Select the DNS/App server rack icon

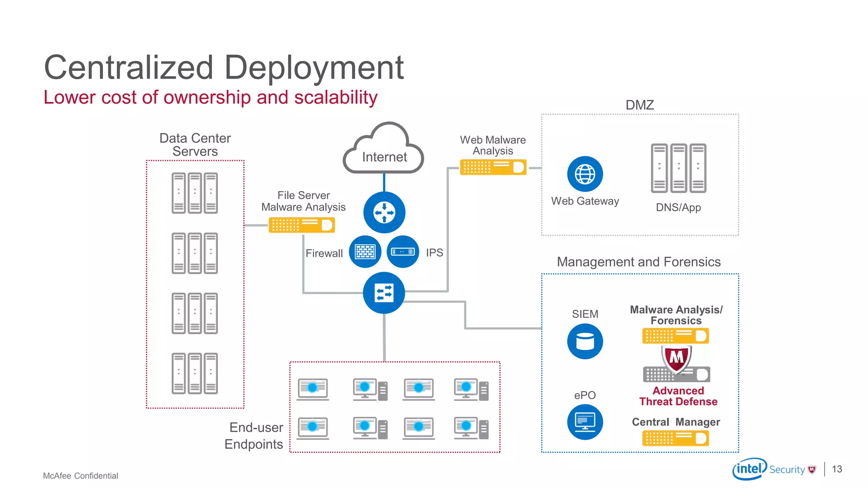679,168
